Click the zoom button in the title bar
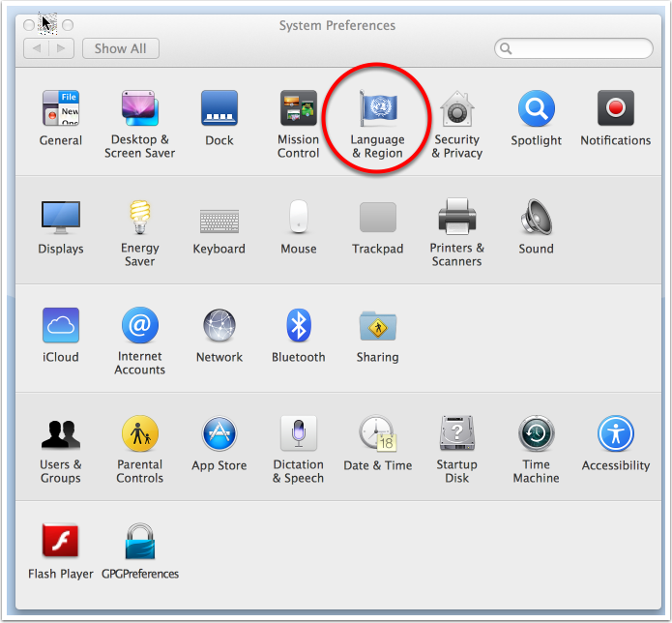 click(68, 25)
